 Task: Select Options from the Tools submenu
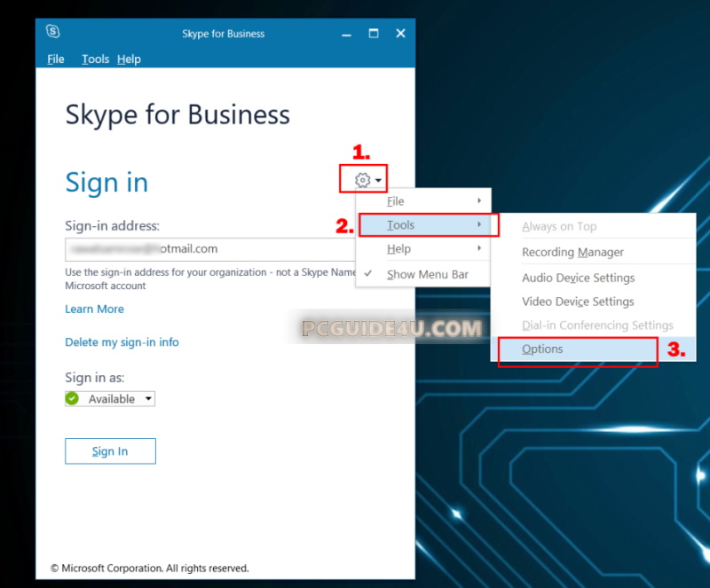pos(542,349)
